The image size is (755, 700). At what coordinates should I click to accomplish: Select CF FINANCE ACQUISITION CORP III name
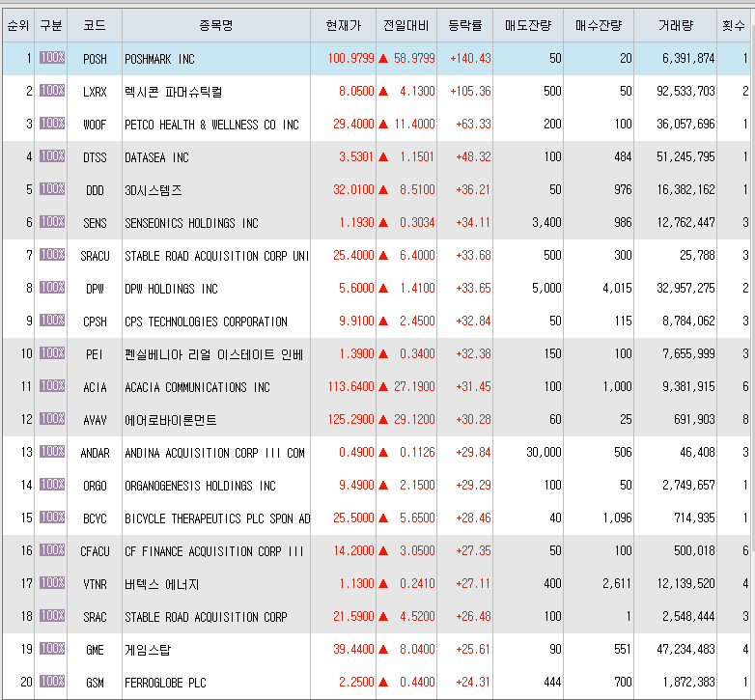[213, 551]
